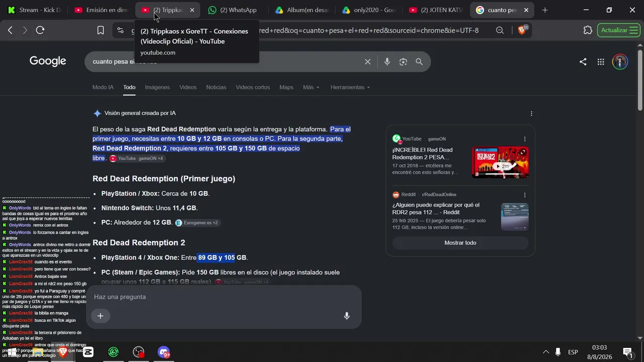This screenshot has width=644, height=362.
Task: Reload the current page
Action: (40, 30)
